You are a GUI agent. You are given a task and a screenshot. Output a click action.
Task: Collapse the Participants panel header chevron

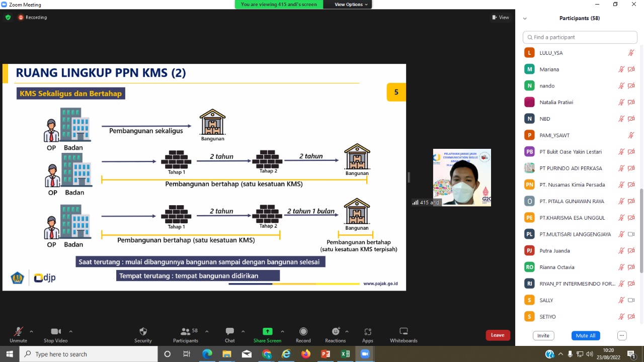[x=525, y=18]
